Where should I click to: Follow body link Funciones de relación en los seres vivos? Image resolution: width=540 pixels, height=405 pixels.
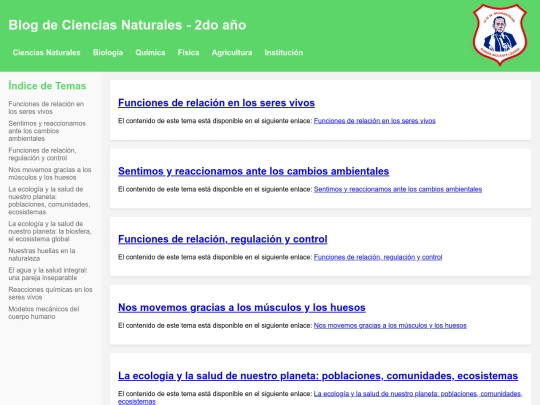pyautogui.click(x=374, y=121)
